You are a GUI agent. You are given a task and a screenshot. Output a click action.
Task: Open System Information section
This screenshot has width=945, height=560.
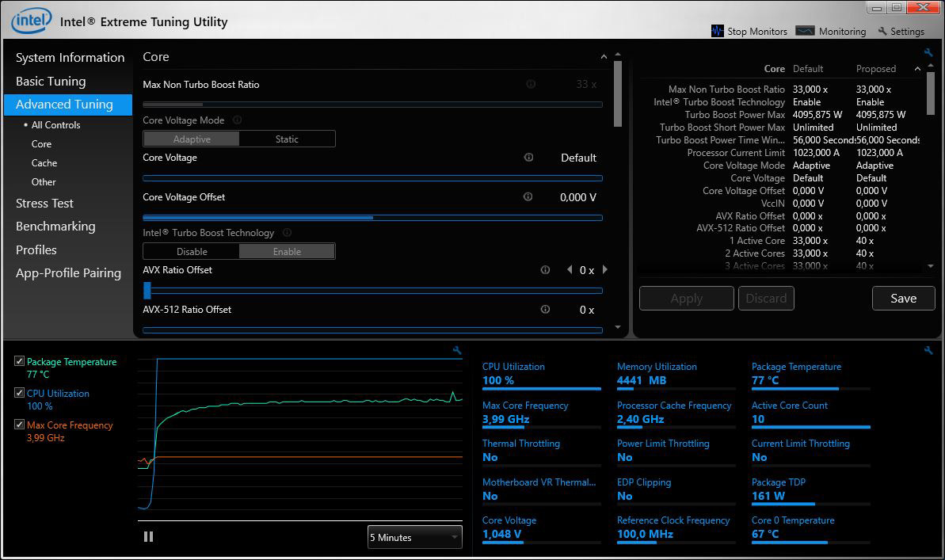[x=70, y=57]
